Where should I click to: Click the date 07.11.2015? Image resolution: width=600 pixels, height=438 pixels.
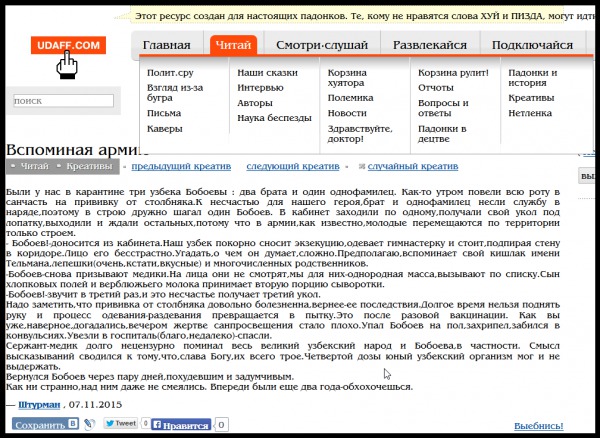pos(95,405)
